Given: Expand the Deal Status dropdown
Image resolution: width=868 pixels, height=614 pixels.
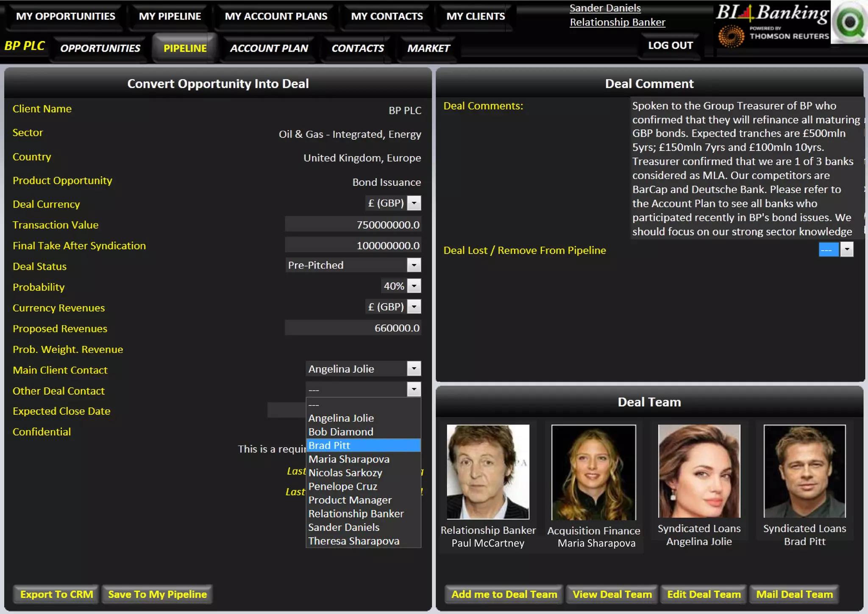Looking at the screenshot, I should click(x=414, y=265).
